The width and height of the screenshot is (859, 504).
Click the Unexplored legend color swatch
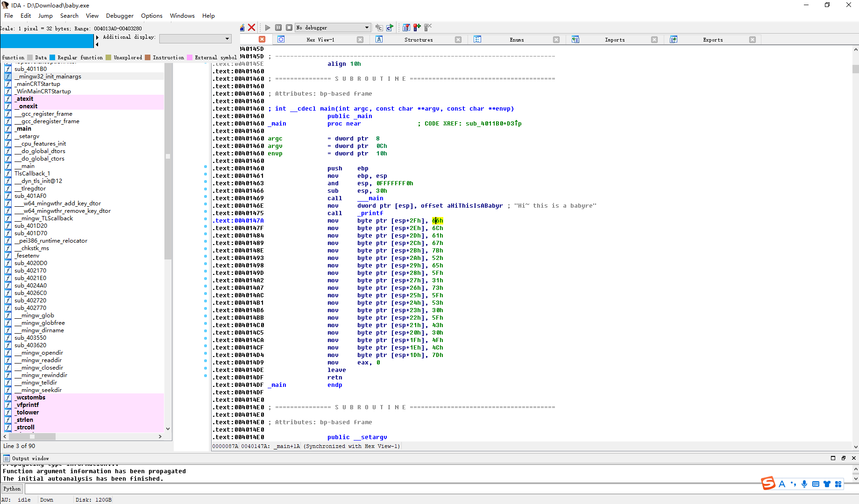click(x=108, y=57)
